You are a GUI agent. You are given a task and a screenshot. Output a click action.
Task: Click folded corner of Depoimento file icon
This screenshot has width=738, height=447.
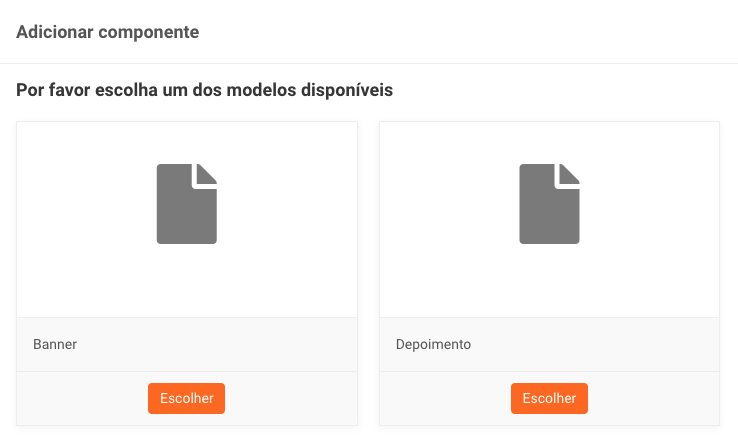pos(570,173)
